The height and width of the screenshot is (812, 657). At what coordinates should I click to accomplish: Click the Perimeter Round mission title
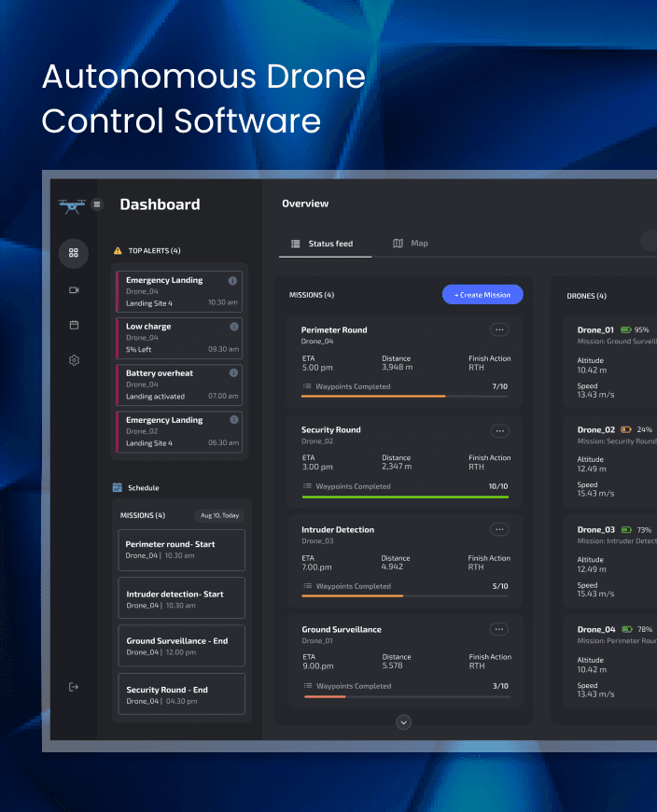(334, 329)
